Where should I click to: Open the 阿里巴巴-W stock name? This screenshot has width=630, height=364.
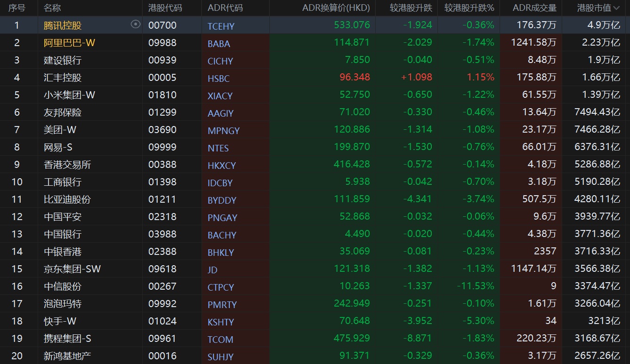click(x=69, y=43)
